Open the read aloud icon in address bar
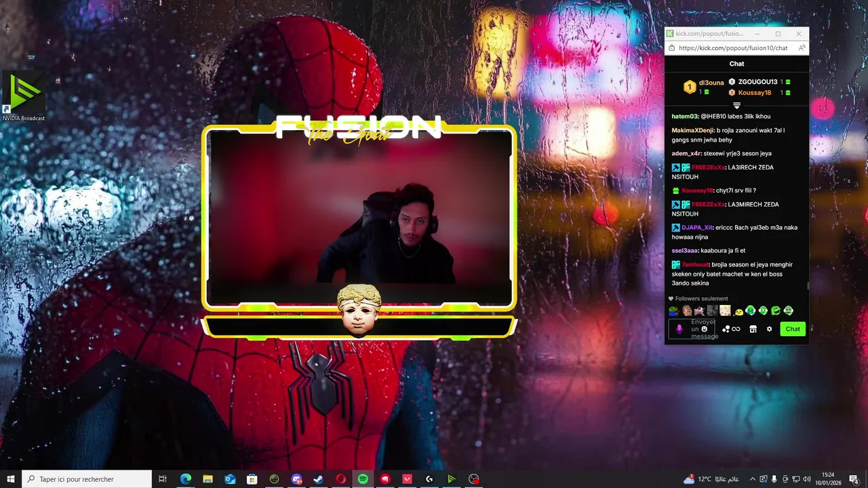The image size is (868, 488). 802,48
